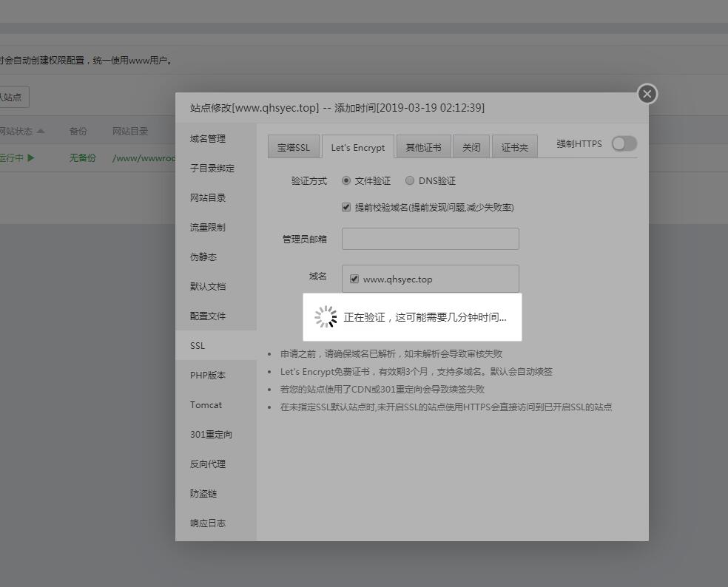Click the 验证方式 label
Viewport: 728px width, 587px height.
pyautogui.click(x=309, y=181)
